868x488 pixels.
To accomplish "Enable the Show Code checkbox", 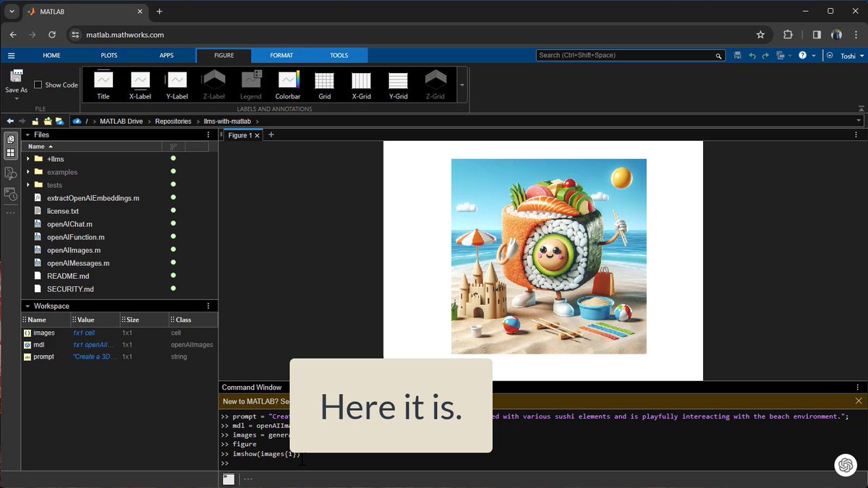I will [x=38, y=85].
